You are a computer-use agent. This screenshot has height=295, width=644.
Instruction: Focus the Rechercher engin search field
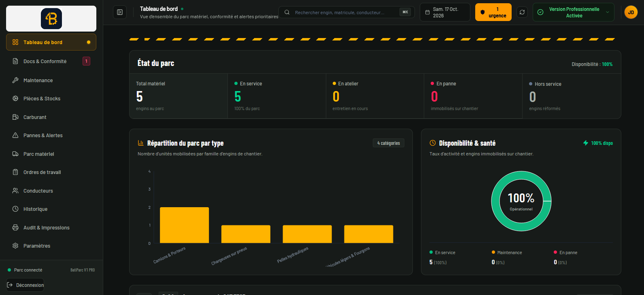pos(346,12)
